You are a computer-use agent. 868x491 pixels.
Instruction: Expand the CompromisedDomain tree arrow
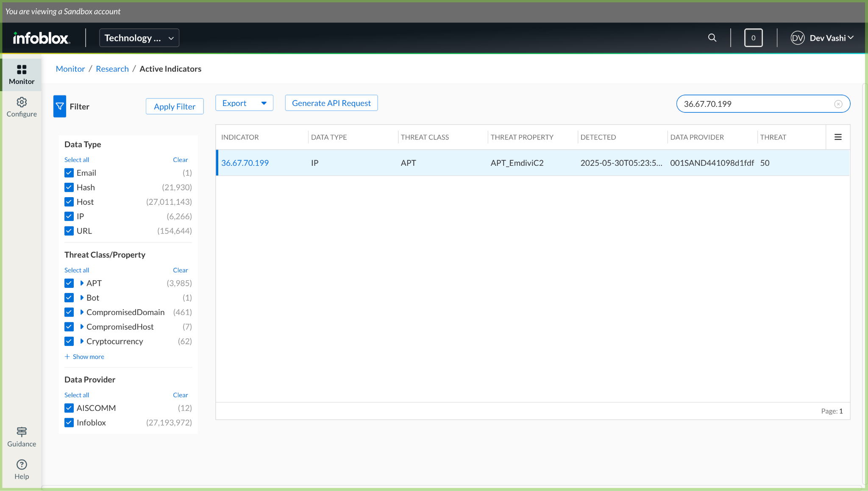(x=82, y=312)
